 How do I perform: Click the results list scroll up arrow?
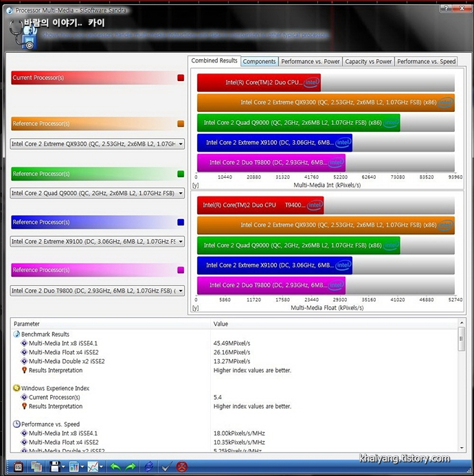462,323
